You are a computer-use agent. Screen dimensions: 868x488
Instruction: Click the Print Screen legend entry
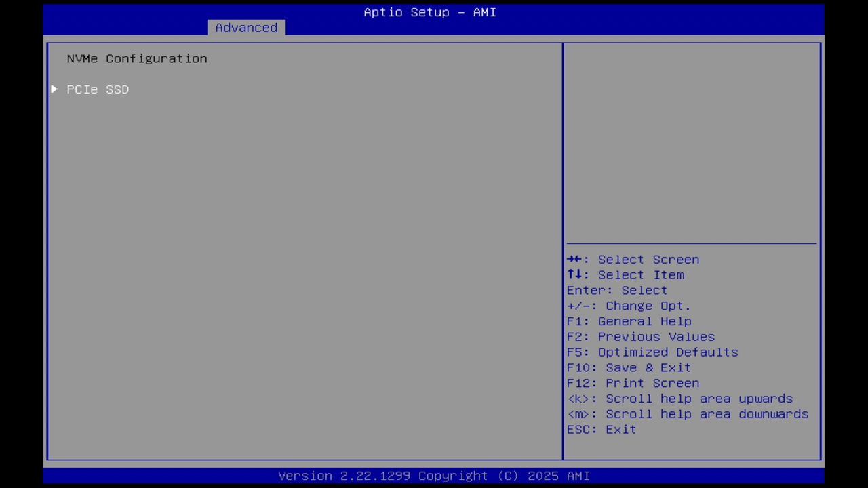[633, 383]
